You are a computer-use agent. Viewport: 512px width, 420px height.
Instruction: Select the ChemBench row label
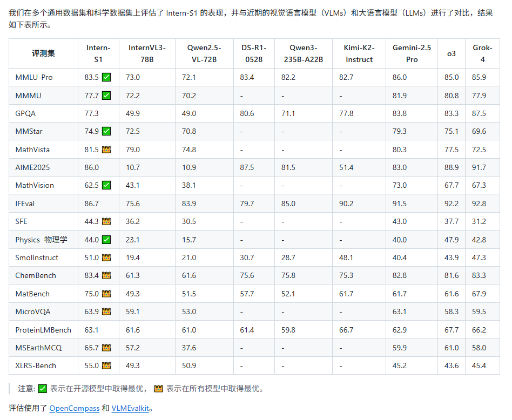(x=36, y=275)
